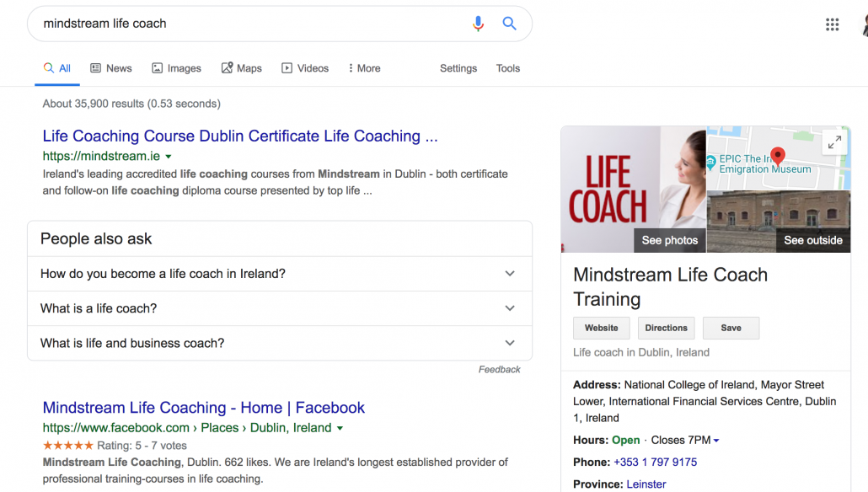This screenshot has width=868, height=492.
Task: Expand opening hours dropdown near Closes 7PM
Action: (x=716, y=441)
